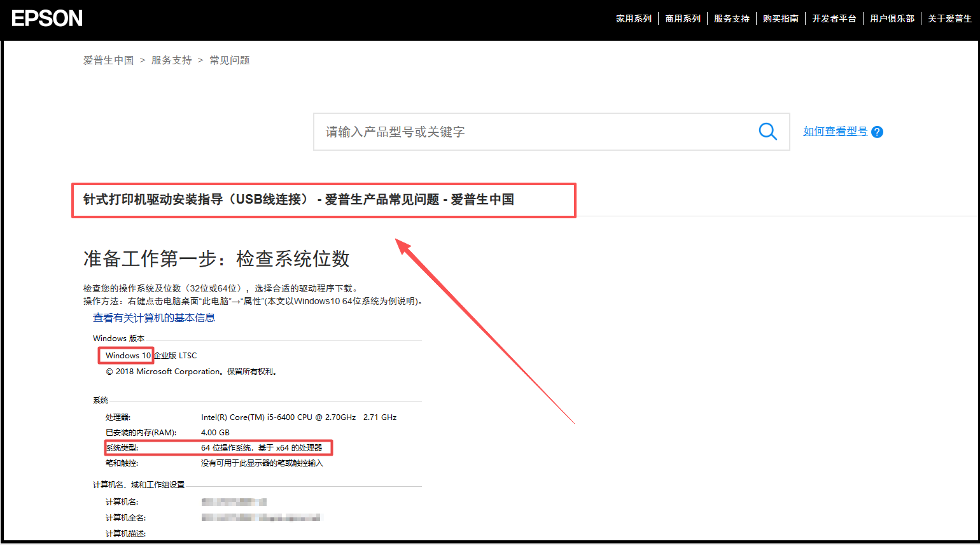Click the 笔和触控 label
980x546 pixels.
tap(122, 463)
